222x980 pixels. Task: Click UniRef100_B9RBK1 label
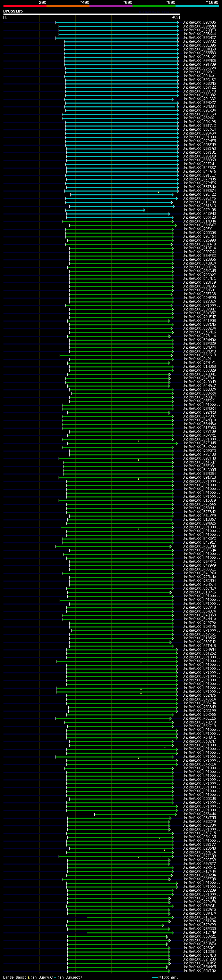[199, 72]
